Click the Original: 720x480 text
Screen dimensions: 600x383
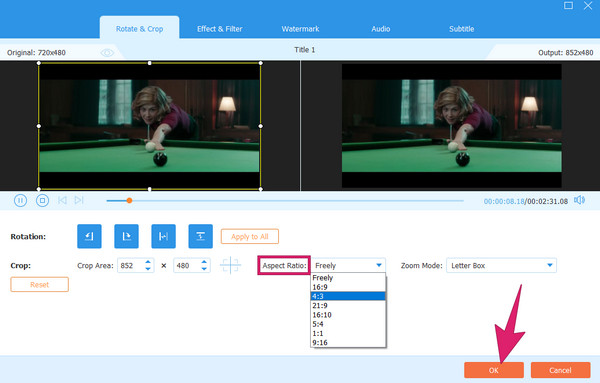[x=36, y=52]
